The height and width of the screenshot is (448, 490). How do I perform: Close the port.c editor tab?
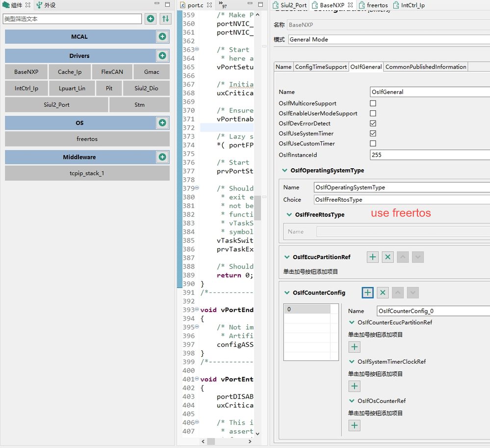tap(209, 5)
